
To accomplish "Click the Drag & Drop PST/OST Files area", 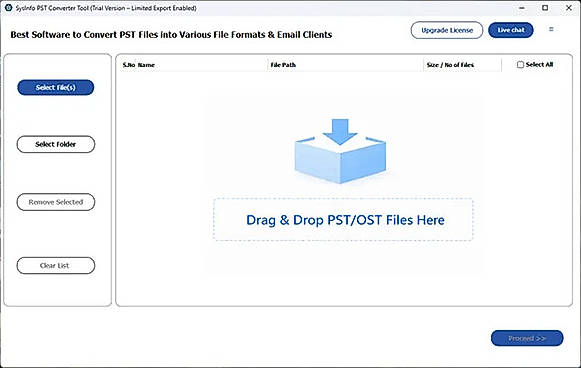I will pyautogui.click(x=343, y=220).
